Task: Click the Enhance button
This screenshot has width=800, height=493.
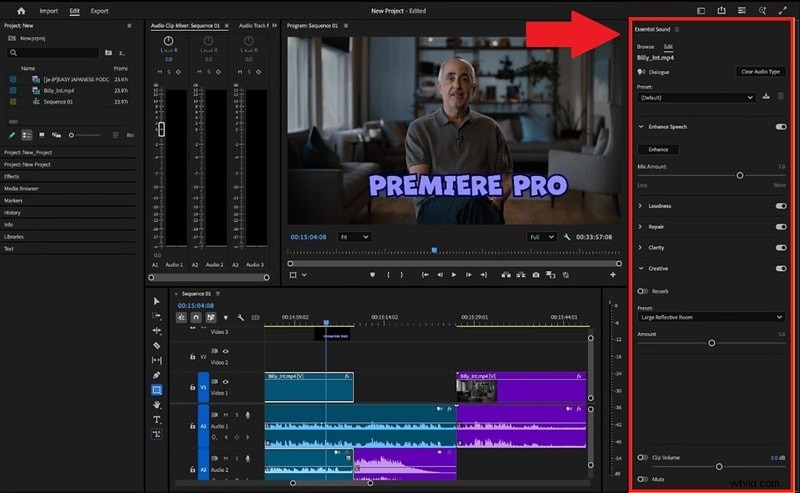Action: click(658, 149)
